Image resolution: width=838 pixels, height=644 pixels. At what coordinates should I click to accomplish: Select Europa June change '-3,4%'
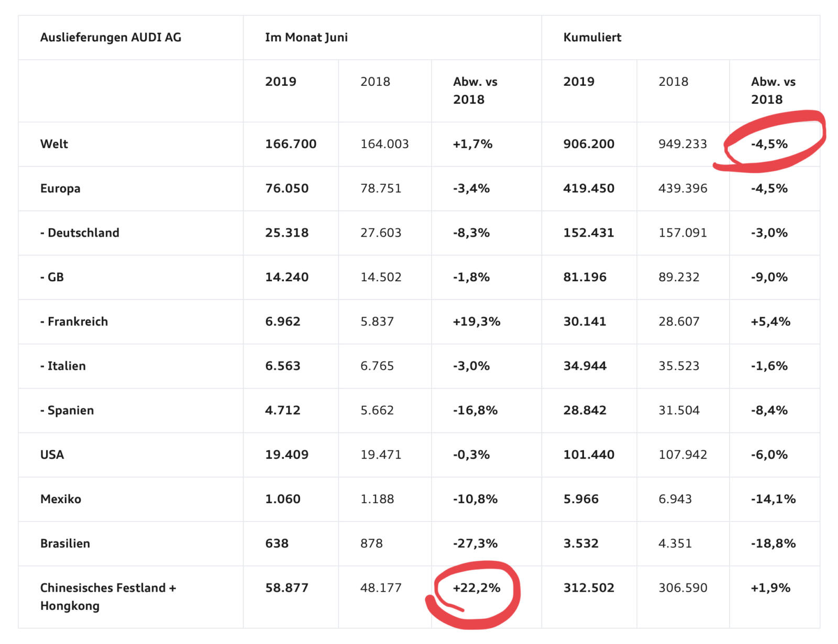pos(471,188)
